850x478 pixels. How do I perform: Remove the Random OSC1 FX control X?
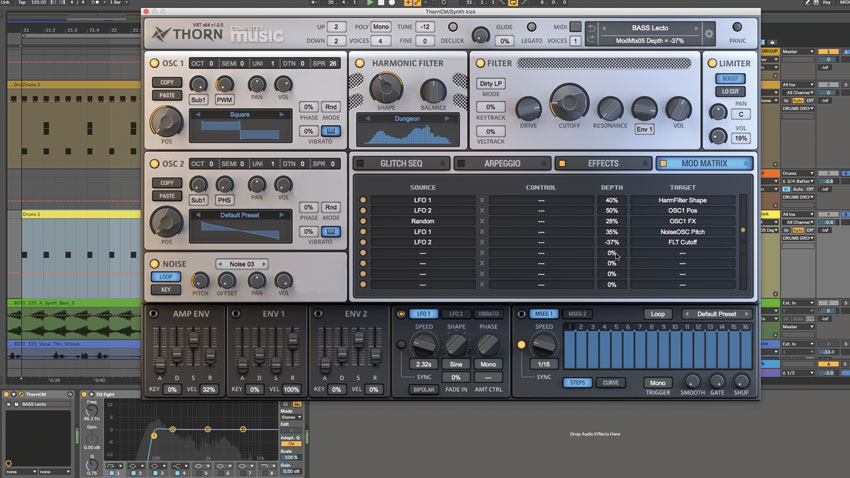point(481,221)
